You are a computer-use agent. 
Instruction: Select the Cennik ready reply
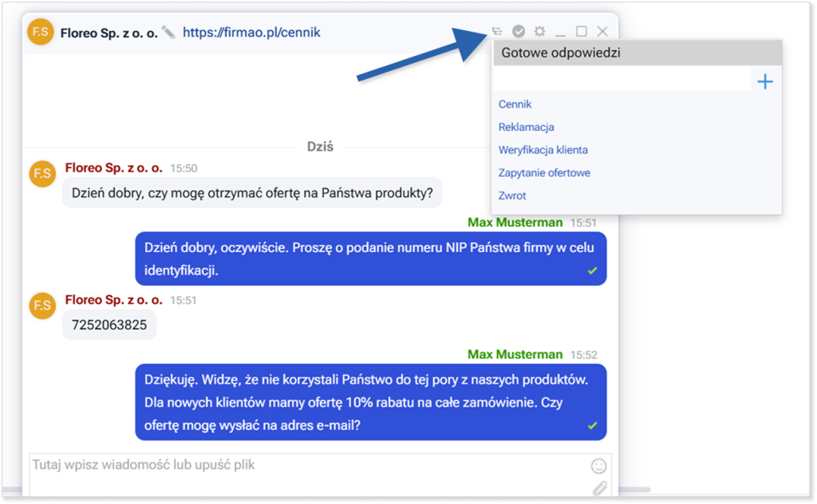point(515,104)
